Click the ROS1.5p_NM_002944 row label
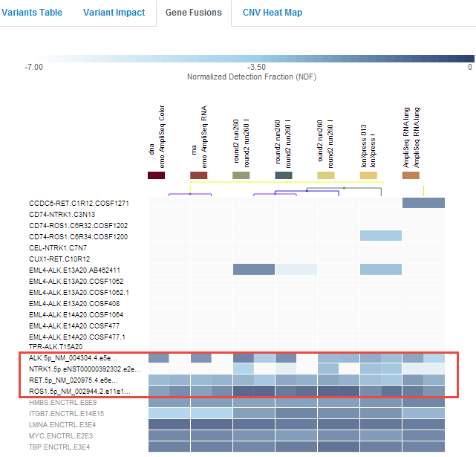Image resolution: width=476 pixels, height=457 pixels. 79,391
